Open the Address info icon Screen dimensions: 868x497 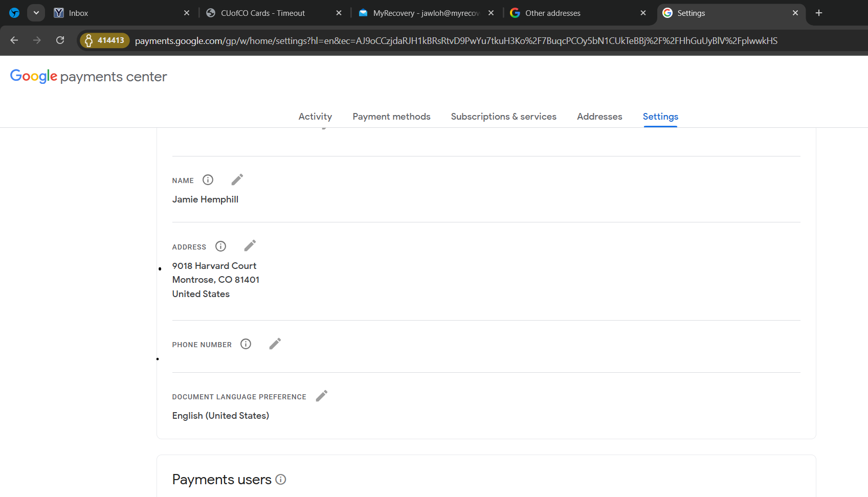[220, 246]
